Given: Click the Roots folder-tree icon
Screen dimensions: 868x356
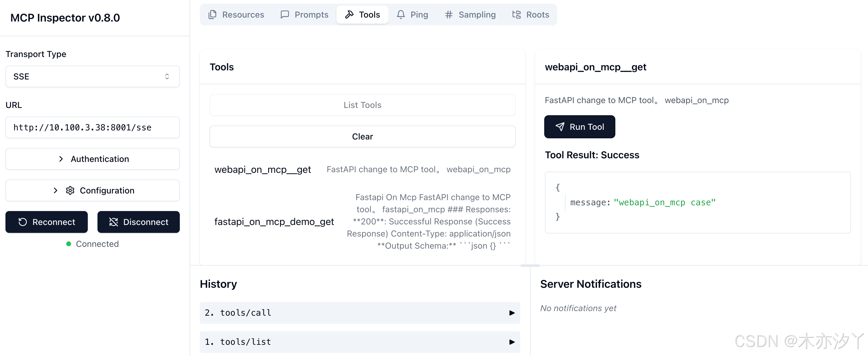Looking at the screenshot, I should (516, 15).
